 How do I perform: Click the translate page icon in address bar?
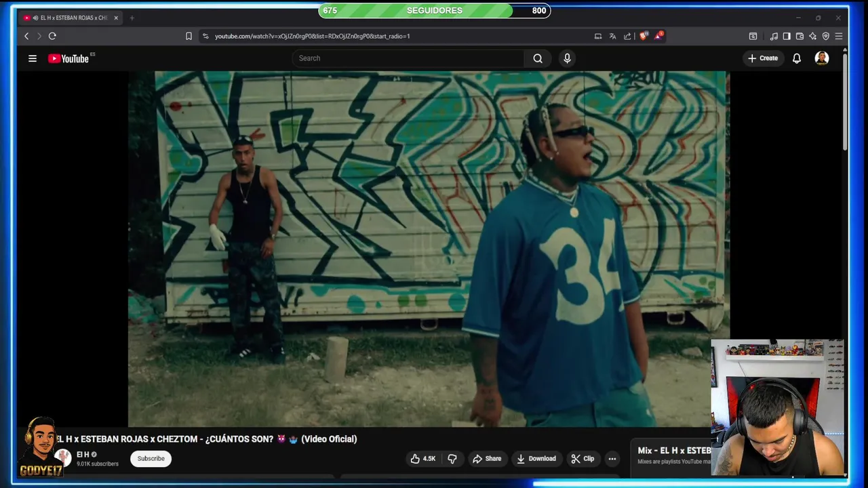pyautogui.click(x=612, y=36)
